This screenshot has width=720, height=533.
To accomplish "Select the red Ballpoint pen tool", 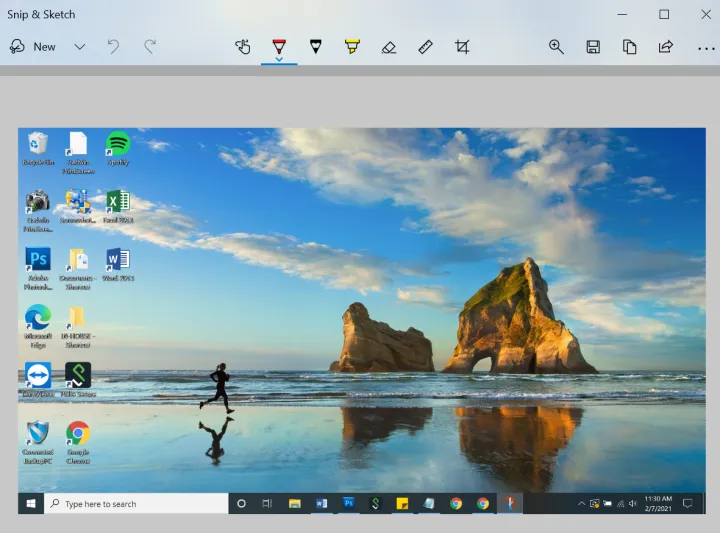I will (x=279, y=45).
